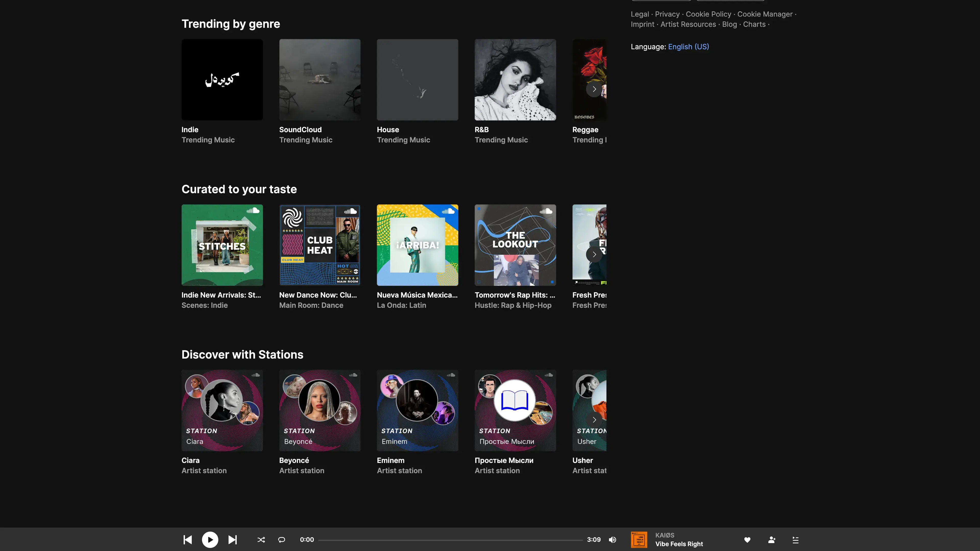Skip to the previous track
This screenshot has height=551, width=980.
[188, 540]
